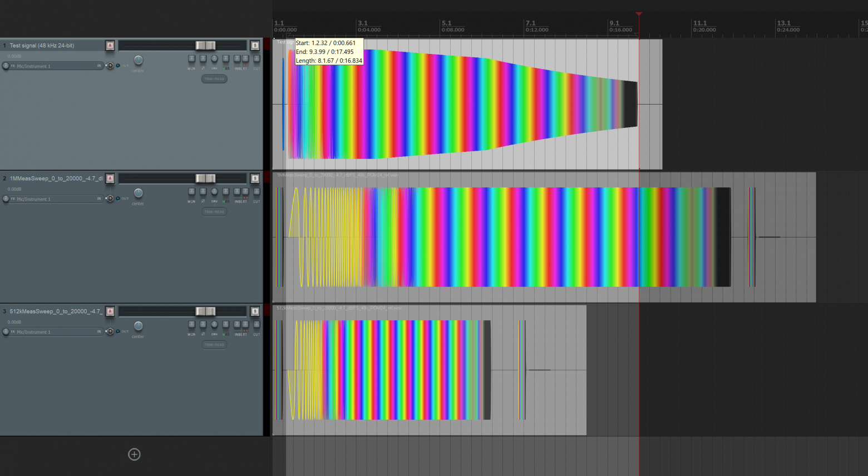Arm the Test signal track for recording
Screen dimensions: 868x476
tap(110, 46)
